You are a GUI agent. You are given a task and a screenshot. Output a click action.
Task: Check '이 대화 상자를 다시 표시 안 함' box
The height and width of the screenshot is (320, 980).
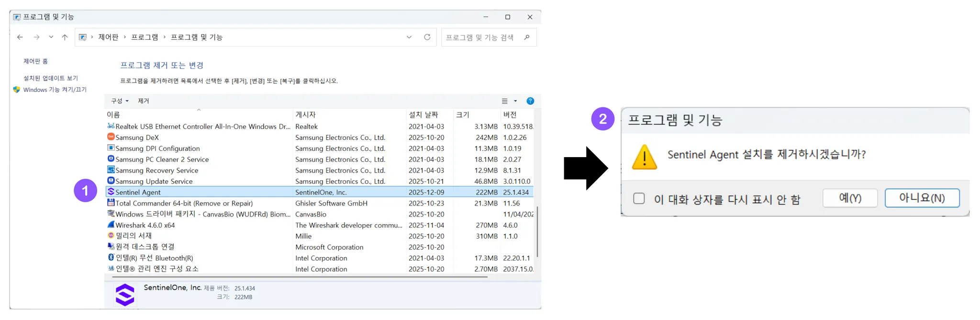click(639, 198)
